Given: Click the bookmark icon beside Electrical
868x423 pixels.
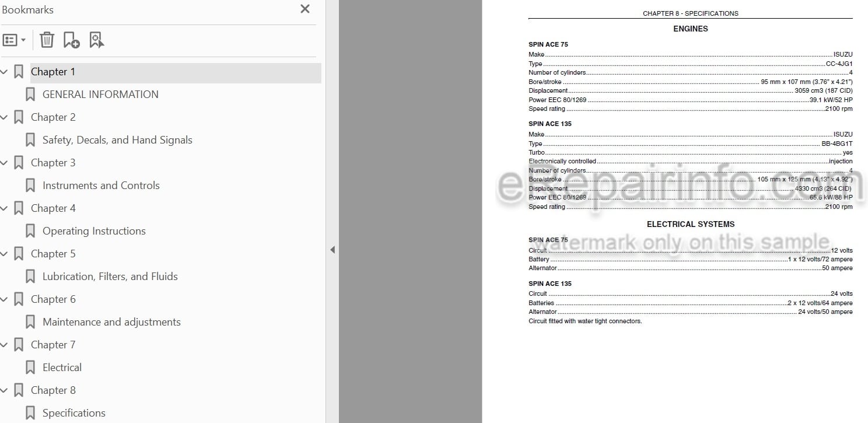Looking at the screenshot, I should 30,368.
